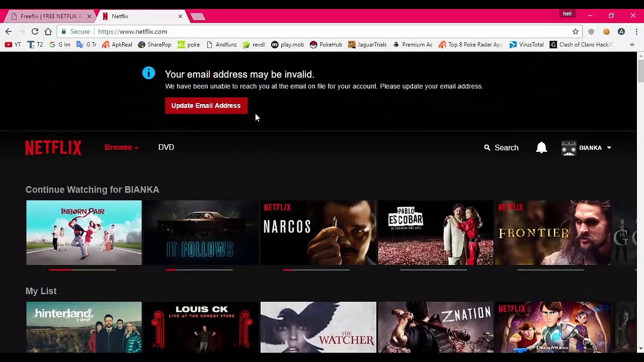This screenshot has width=644, height=362.
Task: Open the Frontier thumbnail
Action: (553, 232)
